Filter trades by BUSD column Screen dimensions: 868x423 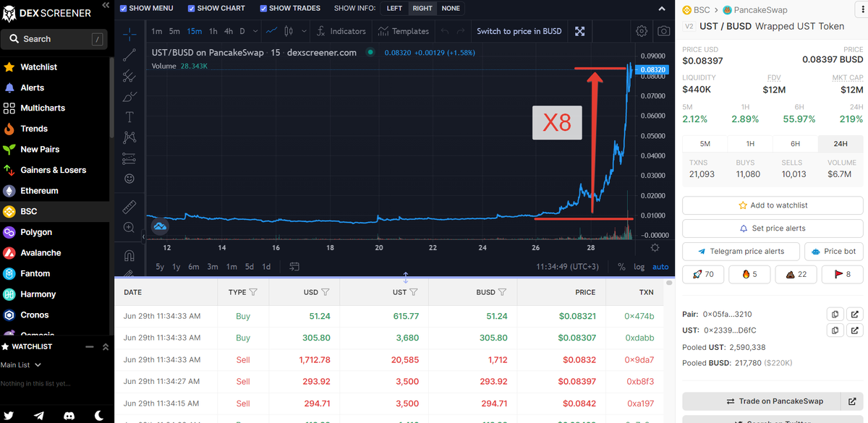(x=502, y=292)
